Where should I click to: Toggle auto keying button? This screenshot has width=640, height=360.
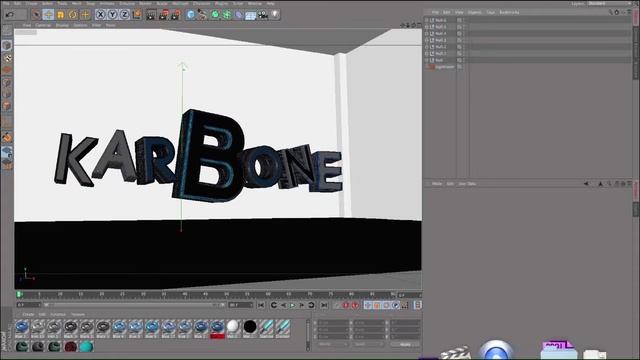click(355, 305)
